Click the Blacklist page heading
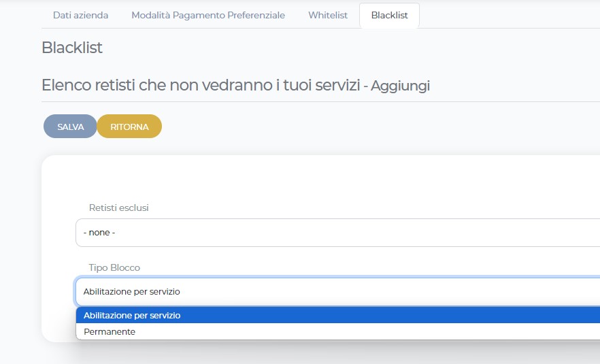Image resolution: width=600 pixels, height=364 pixels. 72,48
